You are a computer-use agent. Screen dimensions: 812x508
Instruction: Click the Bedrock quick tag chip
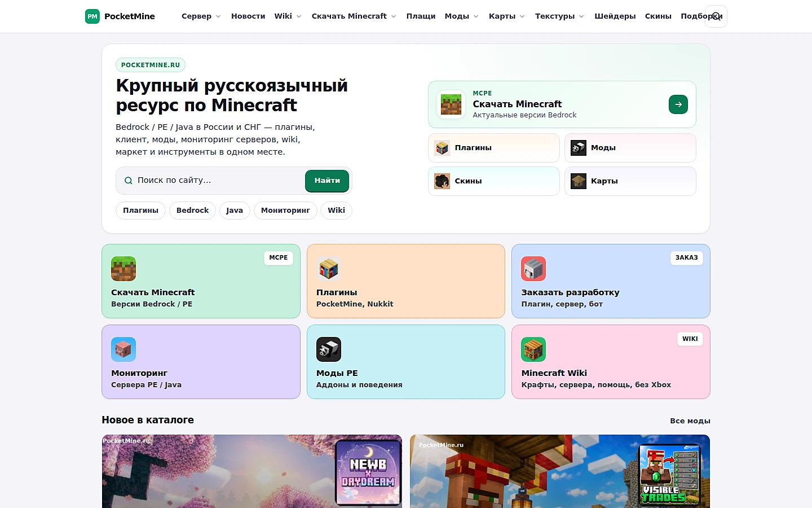point(192,211)
